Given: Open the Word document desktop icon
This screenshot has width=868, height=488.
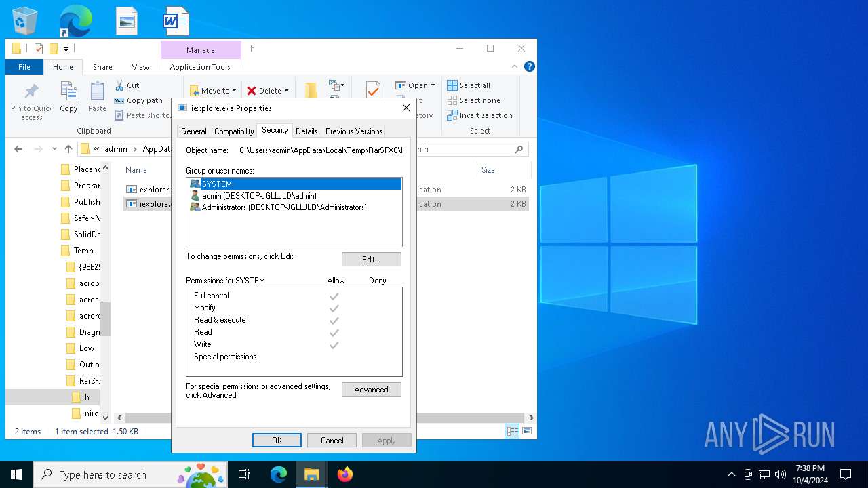Looking at the screenshot, I should (176, 21).
